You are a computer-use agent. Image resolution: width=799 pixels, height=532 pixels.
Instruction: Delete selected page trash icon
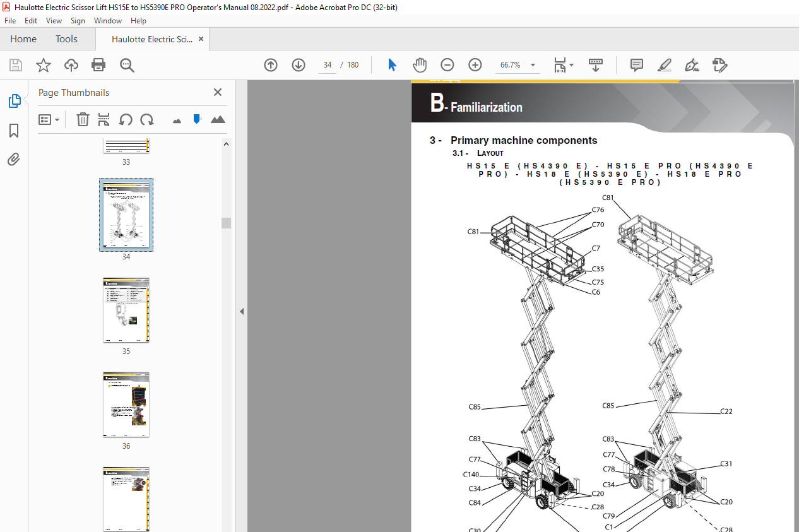click(x=83, y=119)
